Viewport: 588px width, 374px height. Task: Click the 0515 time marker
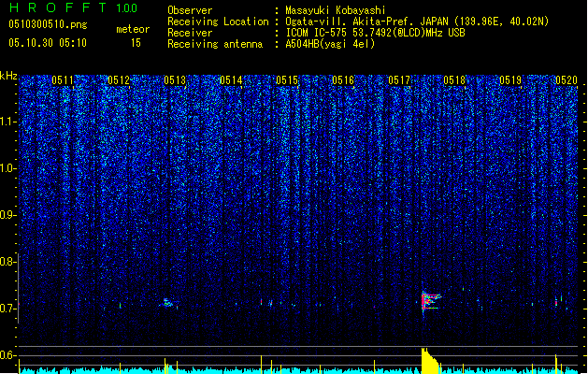(x=287, y=80)
